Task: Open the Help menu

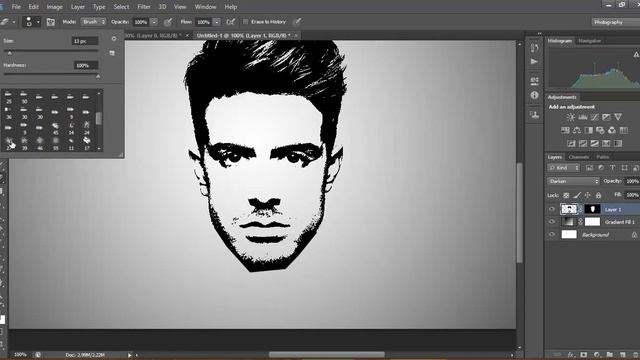Action: click(x=231, y=7)
